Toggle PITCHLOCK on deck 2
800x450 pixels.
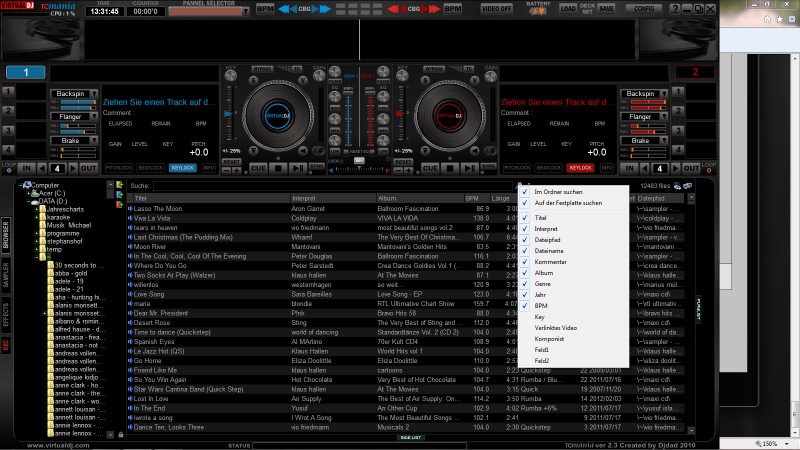point(517,168)
